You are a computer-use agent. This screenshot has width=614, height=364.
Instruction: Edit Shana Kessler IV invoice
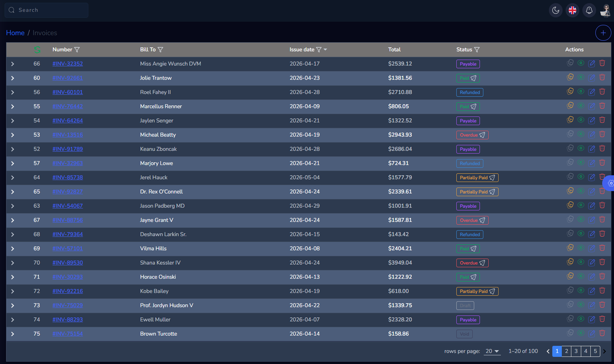point(592,262)
